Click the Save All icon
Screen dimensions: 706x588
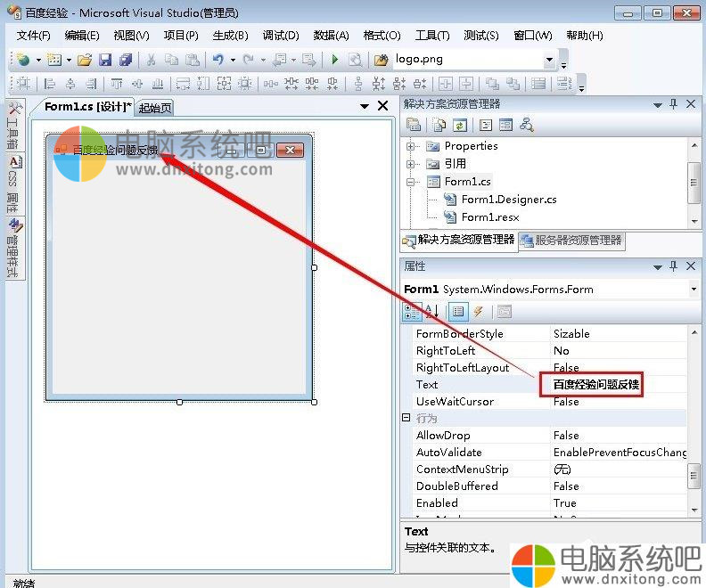point(125,60)
